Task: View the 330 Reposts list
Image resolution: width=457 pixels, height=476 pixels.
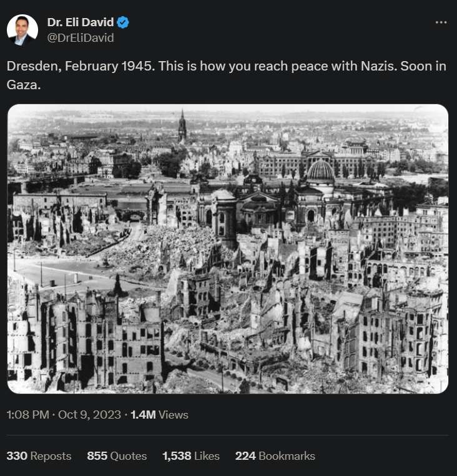Action: point(39,456)
